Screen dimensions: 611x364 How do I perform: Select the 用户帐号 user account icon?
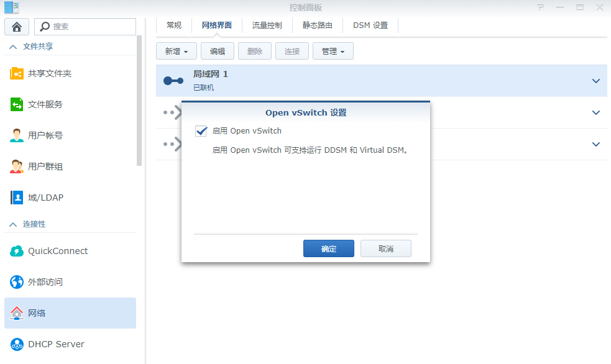tap(17, 135)
